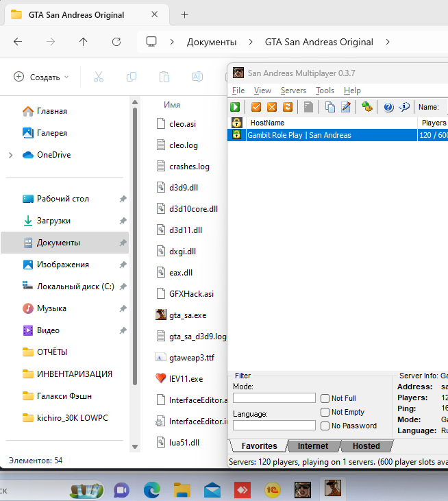The width and height of the screenshot is (448, 501).
Task: Open the Servers menu
Action: (x=293, y=90)
